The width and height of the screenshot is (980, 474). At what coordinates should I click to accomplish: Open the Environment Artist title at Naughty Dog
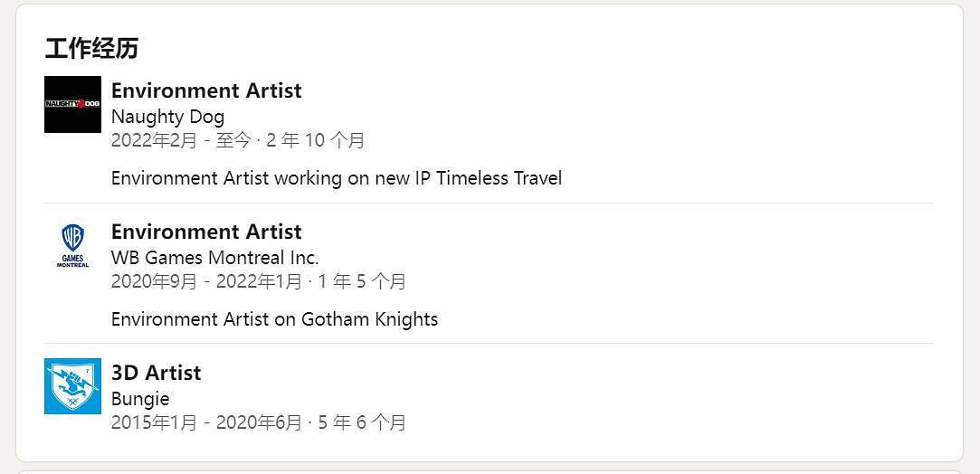coord(206,90)
